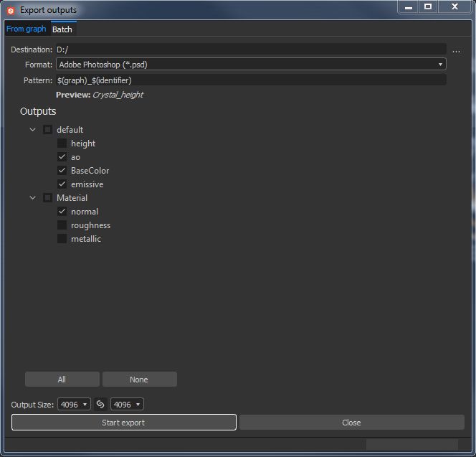Toggle the default group checkbox
Image resolution: width=476 pixels, height=457 pixels.
(47, 130)
